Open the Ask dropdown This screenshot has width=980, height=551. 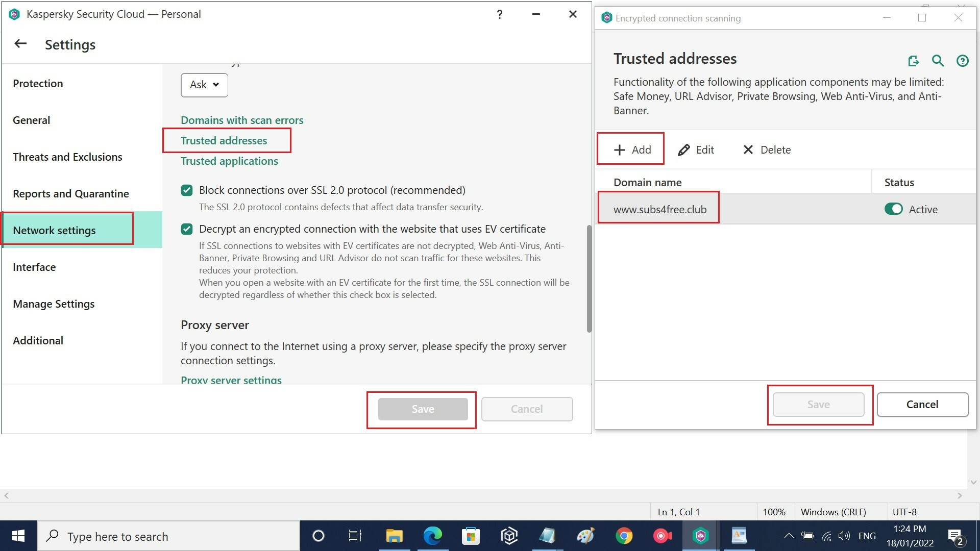pos(204,85)
